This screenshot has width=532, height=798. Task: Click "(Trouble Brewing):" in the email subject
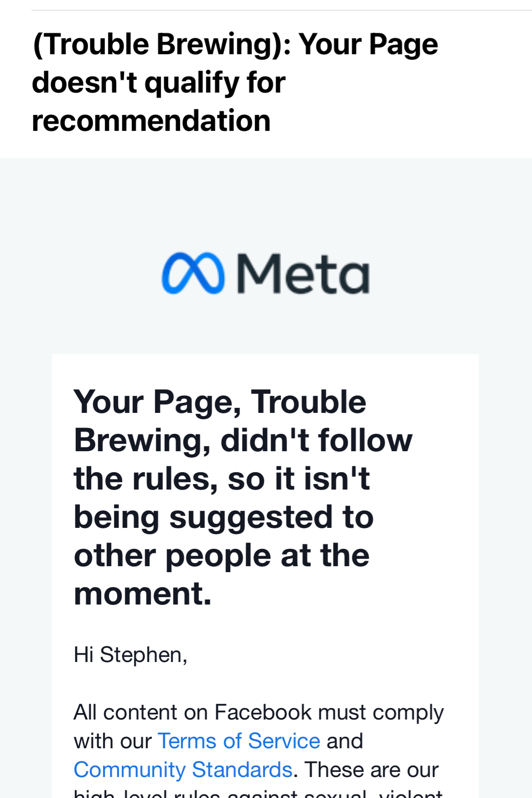coord(162,44)
